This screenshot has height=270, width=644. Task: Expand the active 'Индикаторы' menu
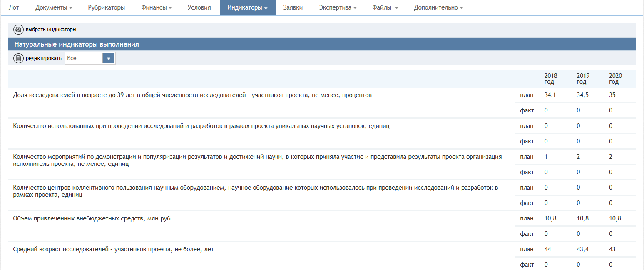pyautogui.click(x=248, y=7)
